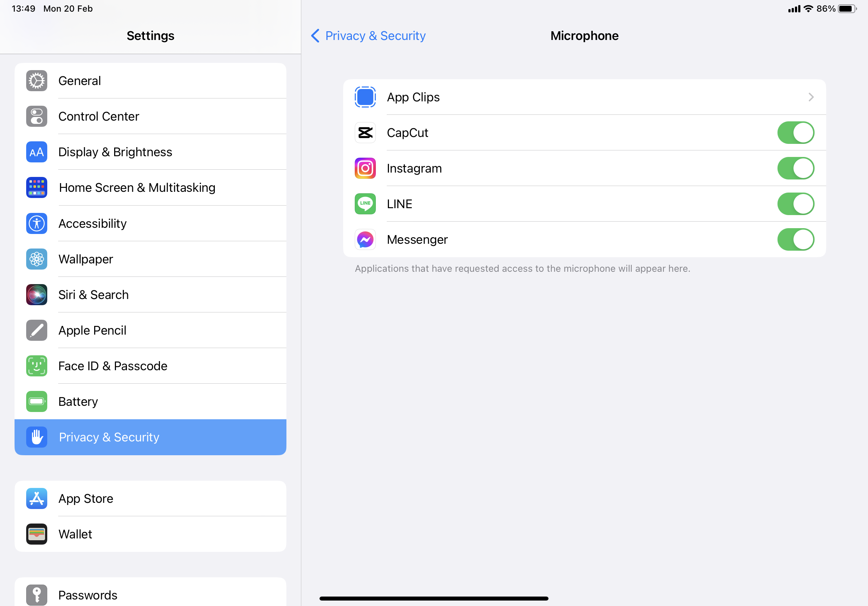The height and width of the screenshot is (606, 868).
Task: Open Display & Brightness settings
Action: coord(115,152)
